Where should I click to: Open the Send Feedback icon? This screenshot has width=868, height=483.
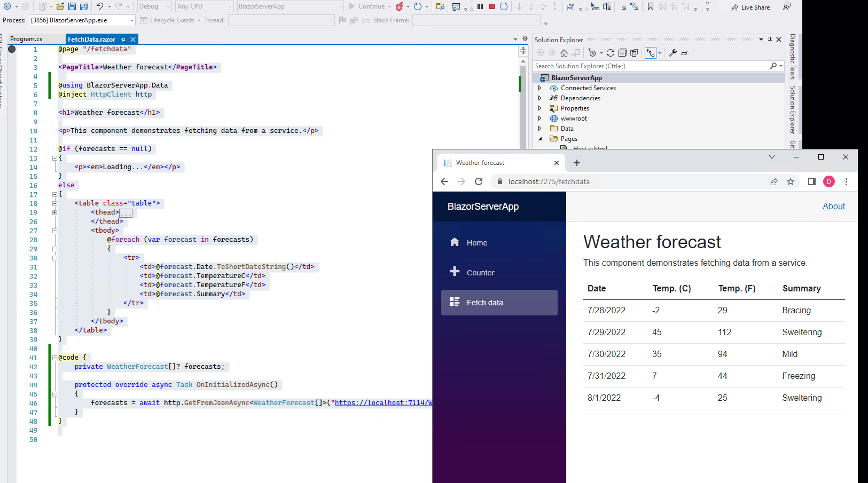coord(787,6)
